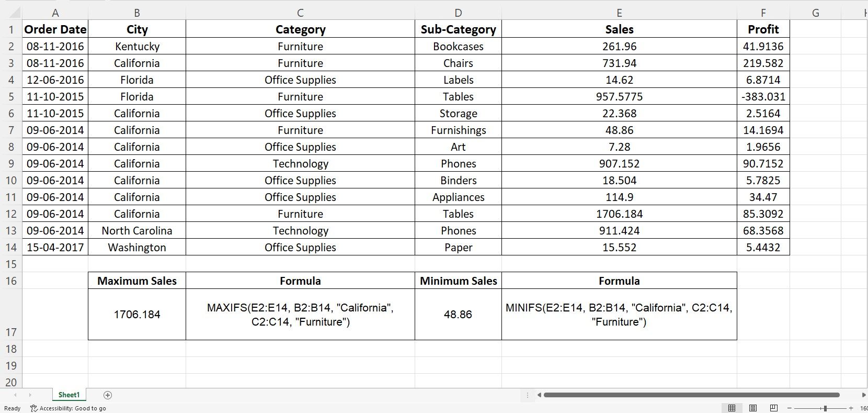Click the next sheet navigation arrow
This screenshot has width=868, height=413.
[x=31, y=395]
